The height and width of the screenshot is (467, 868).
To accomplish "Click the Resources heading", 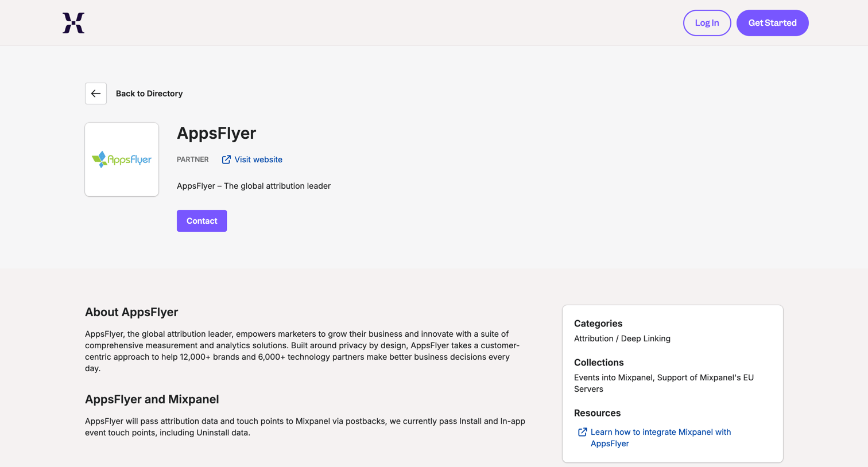I will 597,413.
